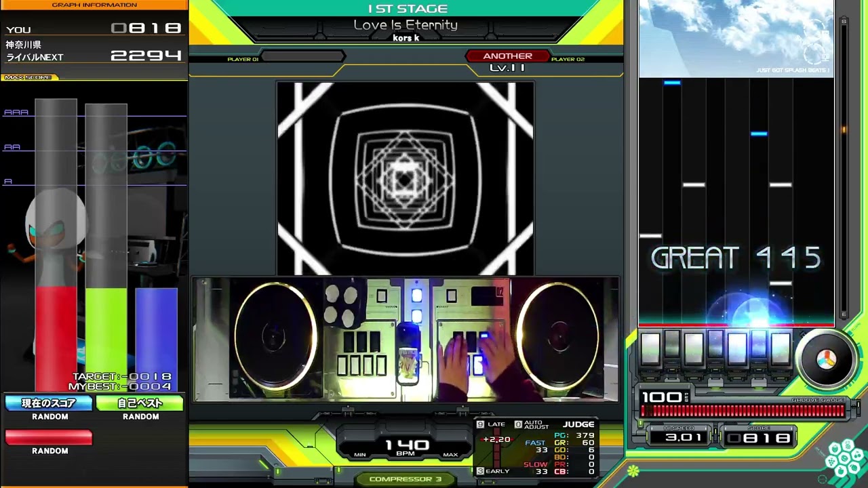Click the GRAPH INFORMATION header
Screen dimensions: 868x488
pyautogui.click(x=94, y=5)
